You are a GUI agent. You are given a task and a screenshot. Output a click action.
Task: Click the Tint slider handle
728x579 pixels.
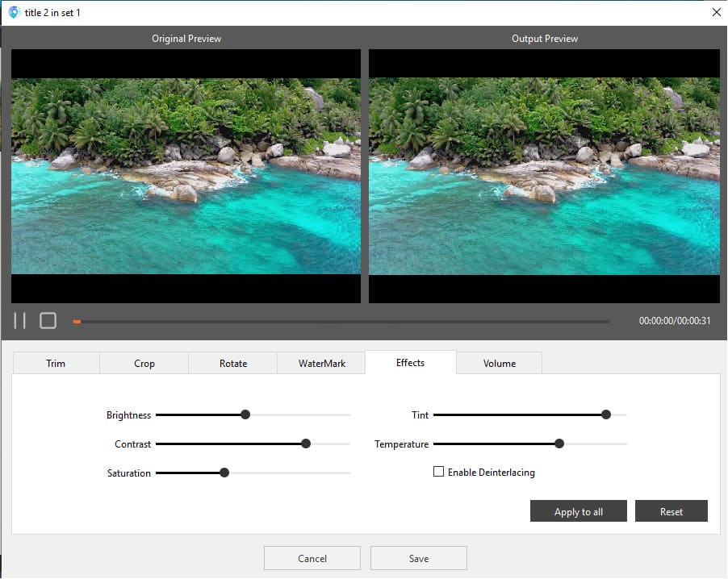tap(606, 414)
